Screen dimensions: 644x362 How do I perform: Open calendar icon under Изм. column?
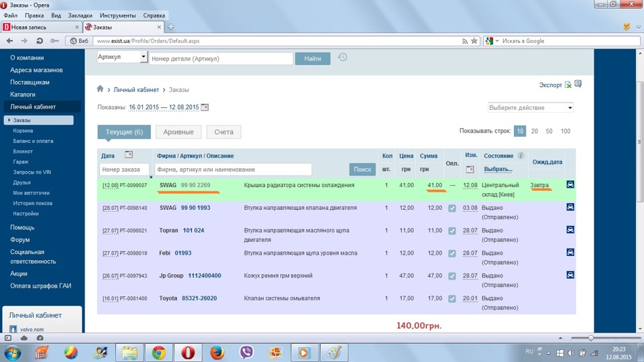click(x=470, y=169)
